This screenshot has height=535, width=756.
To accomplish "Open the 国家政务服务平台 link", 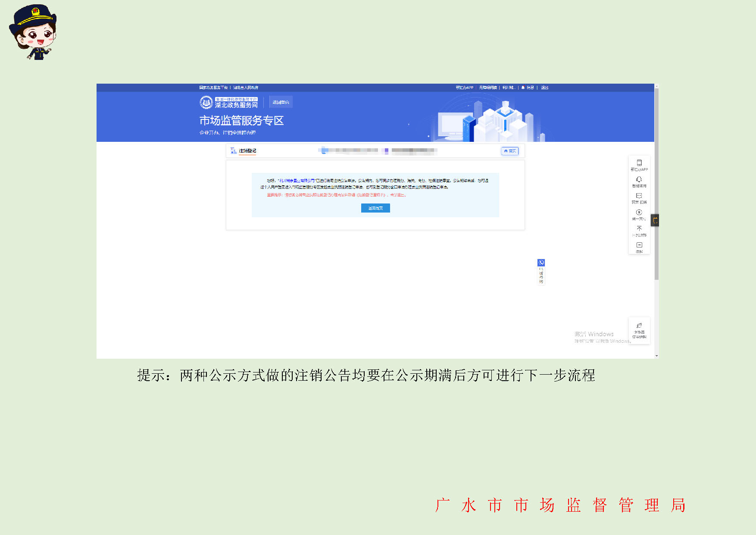I will point(213,88).
